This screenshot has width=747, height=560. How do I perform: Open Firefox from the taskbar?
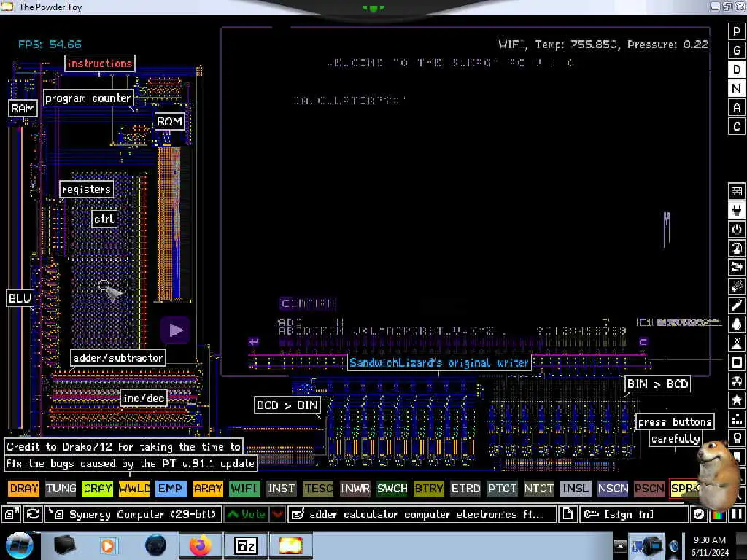point(200,545)
